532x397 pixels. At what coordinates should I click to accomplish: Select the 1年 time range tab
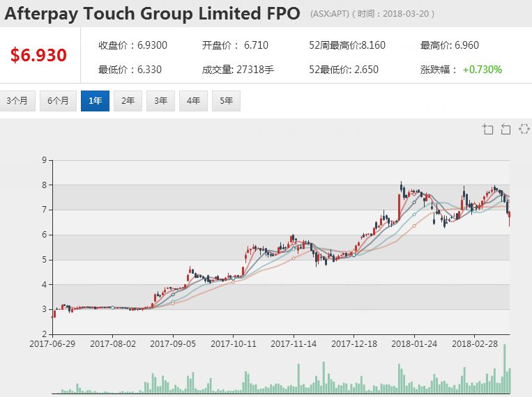(x=95, y=101)
